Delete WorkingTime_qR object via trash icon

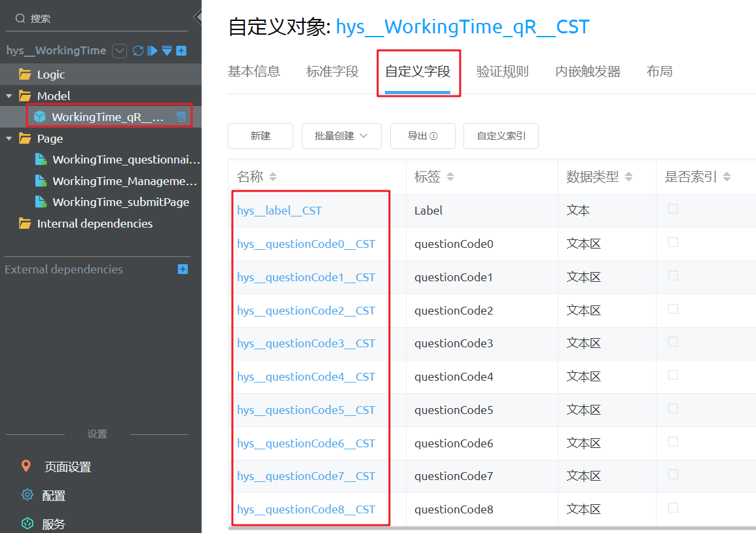pyautogui.click(x=181, y=116)
